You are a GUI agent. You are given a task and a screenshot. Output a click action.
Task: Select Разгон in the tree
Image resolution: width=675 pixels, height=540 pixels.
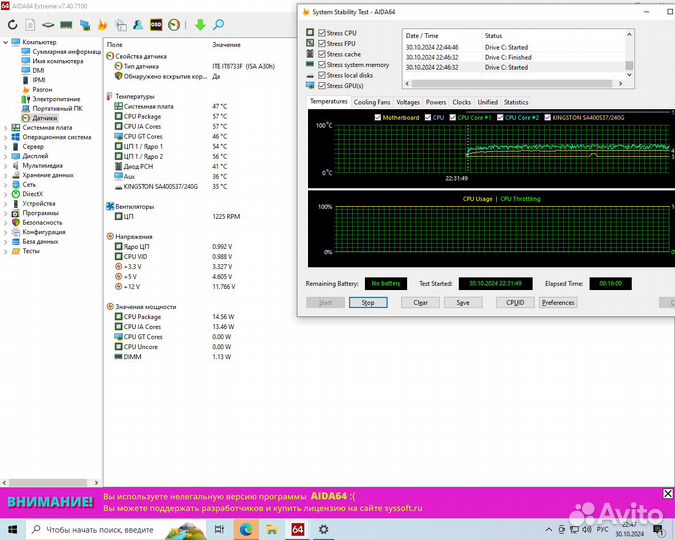point(42,89)
